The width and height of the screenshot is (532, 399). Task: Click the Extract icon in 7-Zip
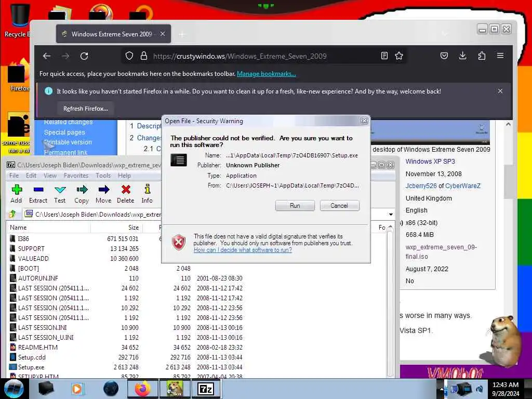[x=38, y=194]
